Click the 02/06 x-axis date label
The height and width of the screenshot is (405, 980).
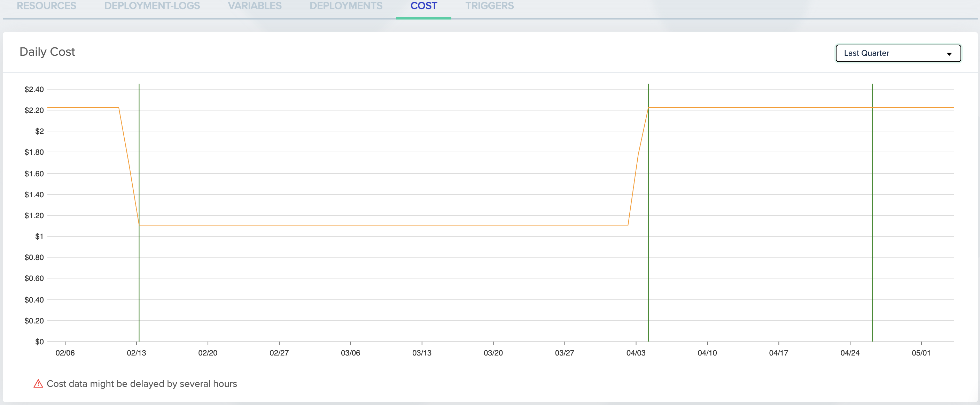(65, 353)
